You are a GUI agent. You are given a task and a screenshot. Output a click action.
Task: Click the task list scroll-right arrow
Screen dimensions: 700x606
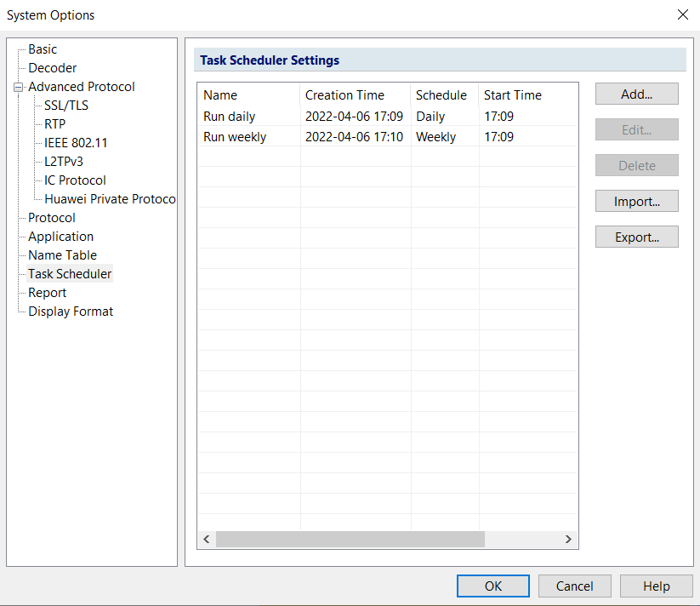click(x=568, y=539)
